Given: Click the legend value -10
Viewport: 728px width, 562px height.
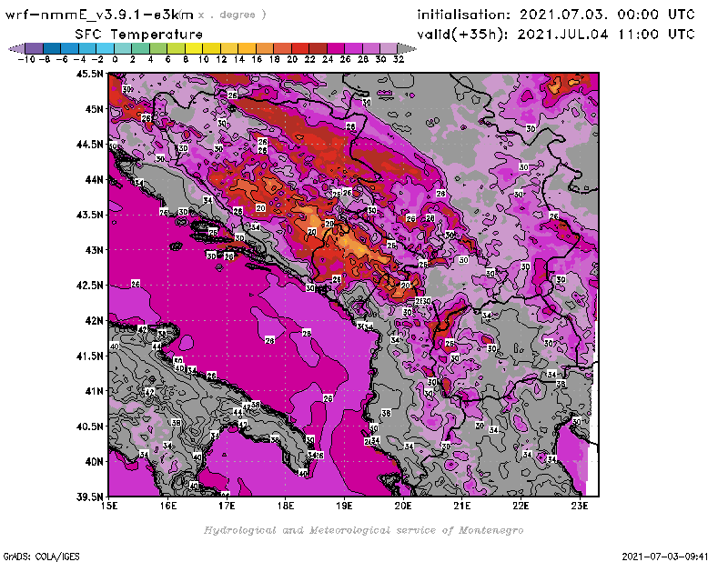Looking at the screenshot, I should (26, 59).
